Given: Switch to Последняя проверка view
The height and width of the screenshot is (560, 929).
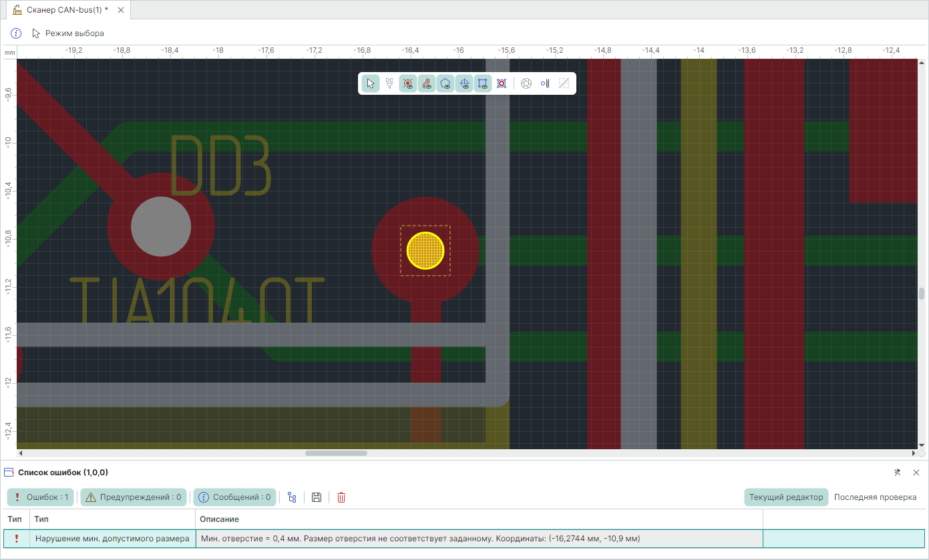Looking at the screenshot, I should tap(875, 497).
